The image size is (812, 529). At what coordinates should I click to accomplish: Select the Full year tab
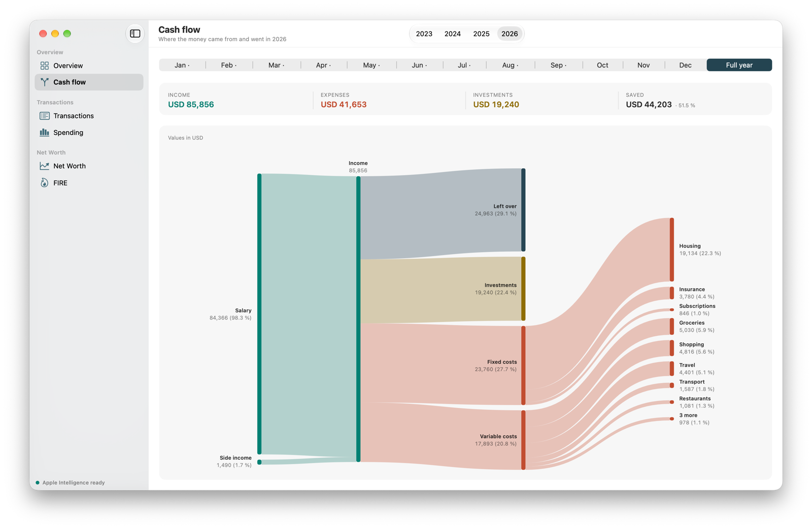[x=739, y=65]
